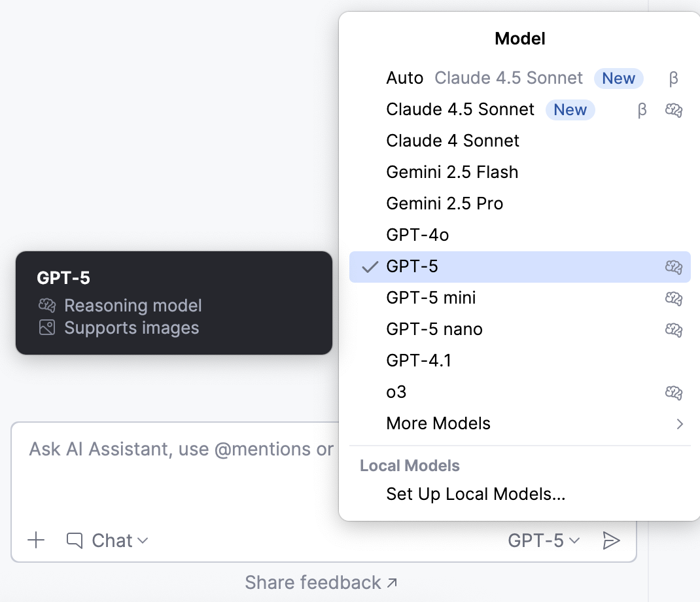Click the reasoning icon beside o3
This screenshot has width=700, height=602.
coord(674,392)
